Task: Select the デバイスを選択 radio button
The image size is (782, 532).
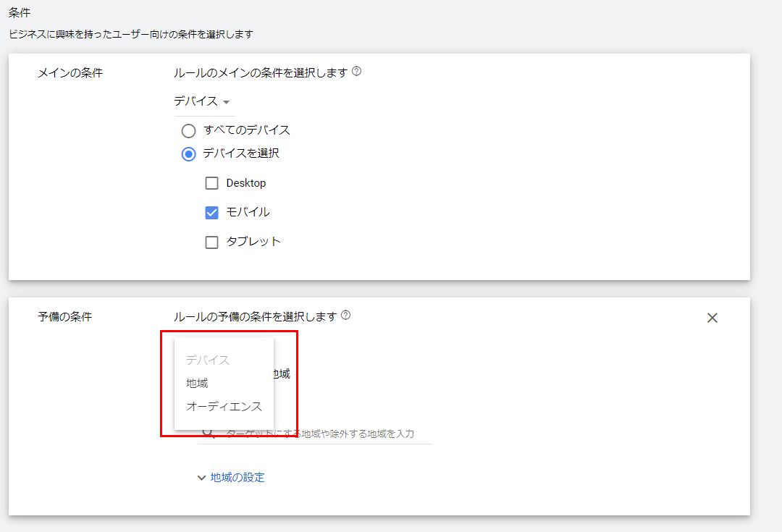Action: click(189, 154)
